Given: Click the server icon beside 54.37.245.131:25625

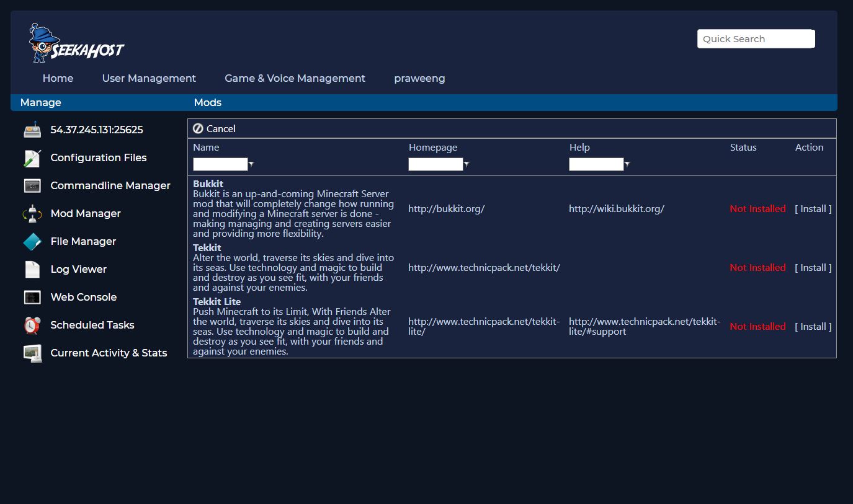Looking at the screenshot, I should 32,130.
